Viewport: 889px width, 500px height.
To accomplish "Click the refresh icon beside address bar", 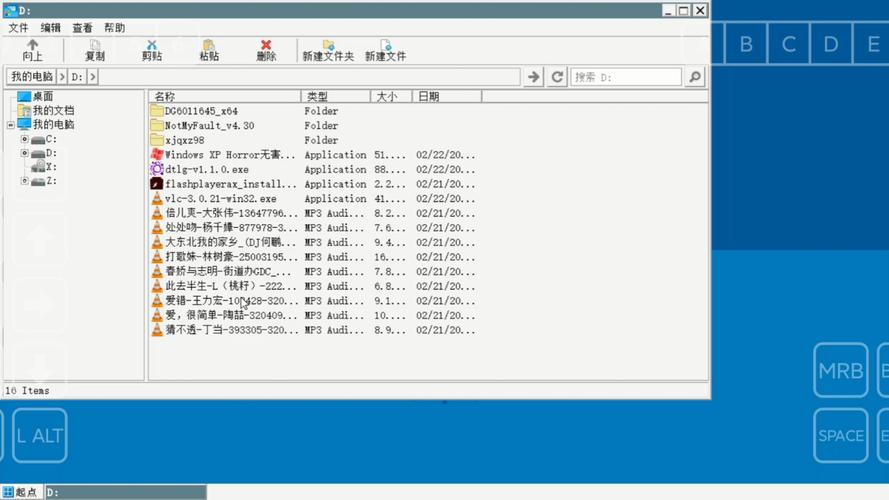I will pyautogui.click(x=557, y=77).
